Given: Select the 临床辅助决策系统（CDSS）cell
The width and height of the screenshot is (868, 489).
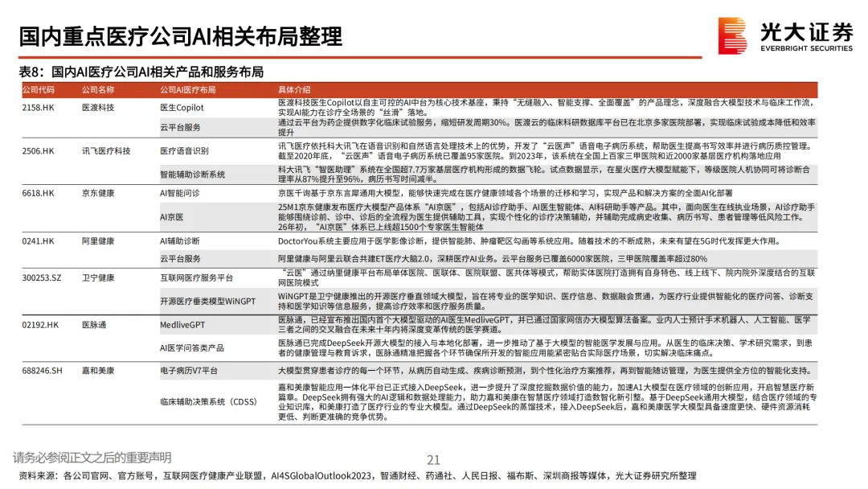Looking at the screenshot, I should click(x=209, y=401).
